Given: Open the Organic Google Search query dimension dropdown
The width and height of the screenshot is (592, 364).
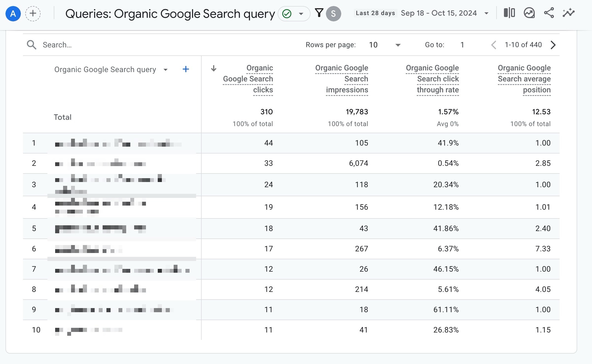Looking at the screenshot, I should (x=111, y=70).
